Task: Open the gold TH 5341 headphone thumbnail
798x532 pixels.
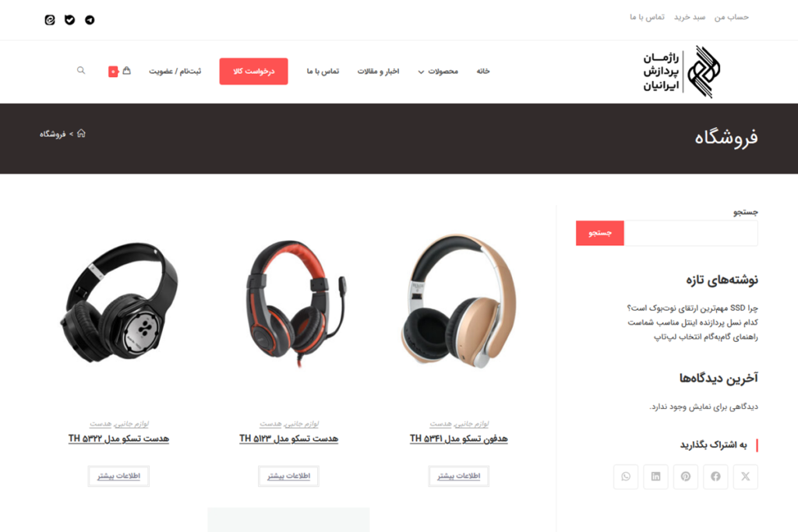Action: pyautogui.click(x=458, y=301)
